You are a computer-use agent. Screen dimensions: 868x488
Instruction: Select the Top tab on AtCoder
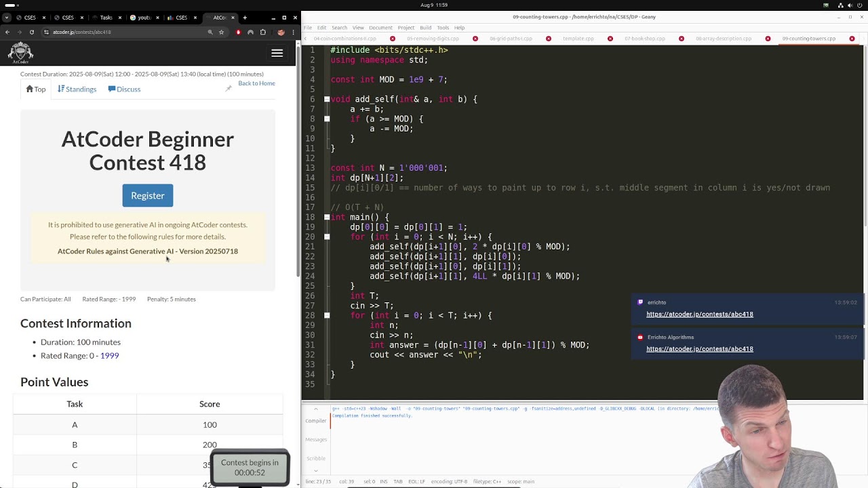[x=36, y=89]
